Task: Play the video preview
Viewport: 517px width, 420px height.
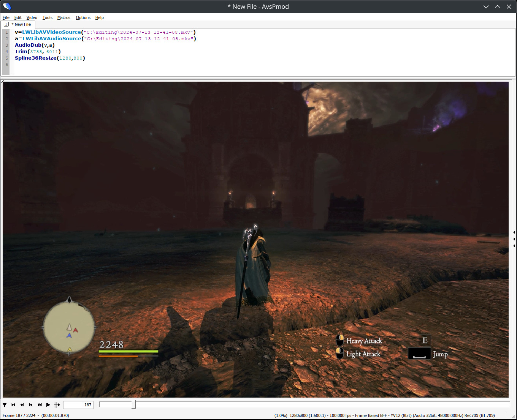Action: point(48,405)
